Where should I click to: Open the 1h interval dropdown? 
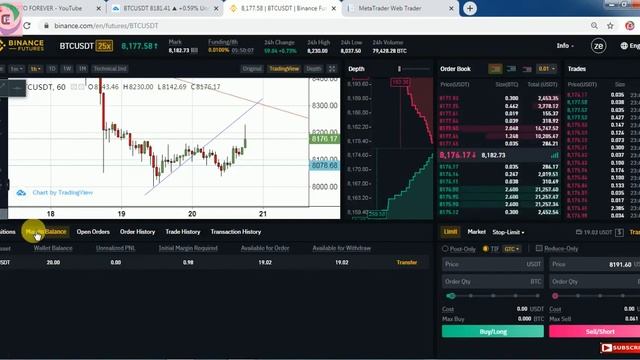(x=36, y=69)
